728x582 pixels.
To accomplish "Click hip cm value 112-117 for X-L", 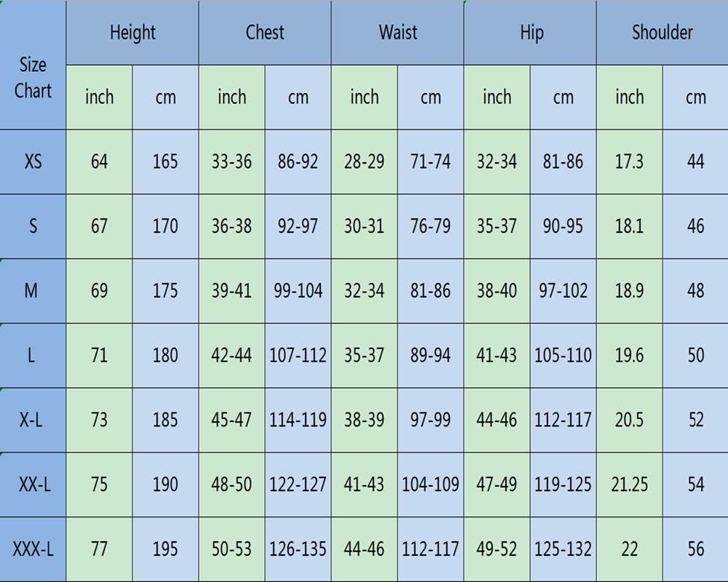I will tap(563, 420).
